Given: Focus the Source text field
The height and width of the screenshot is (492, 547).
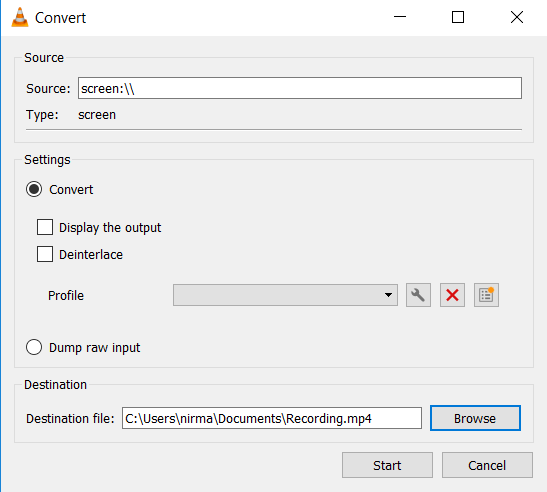Looking at the screenshot, I should coord(300,88).
